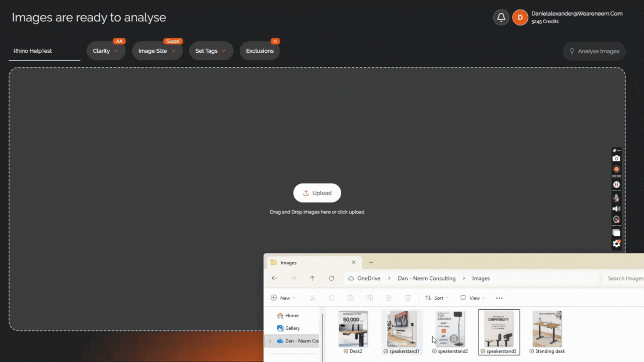Open the Sort menu in Explorer
Image resolution: width=644 pixels, height=362 pixels.
[x=437, y=298]
